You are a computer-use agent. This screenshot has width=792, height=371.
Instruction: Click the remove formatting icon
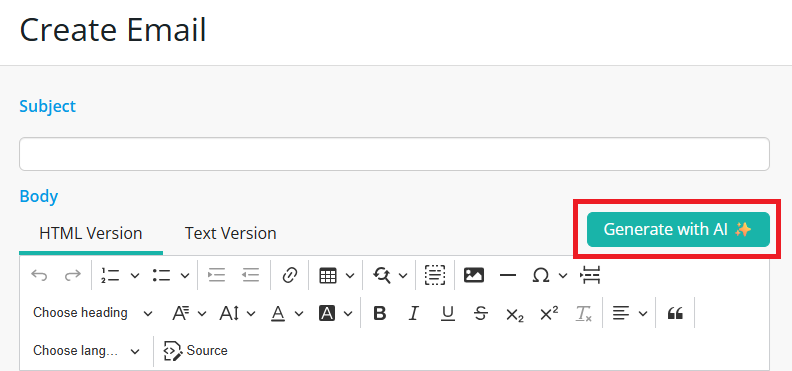point(583,313)
